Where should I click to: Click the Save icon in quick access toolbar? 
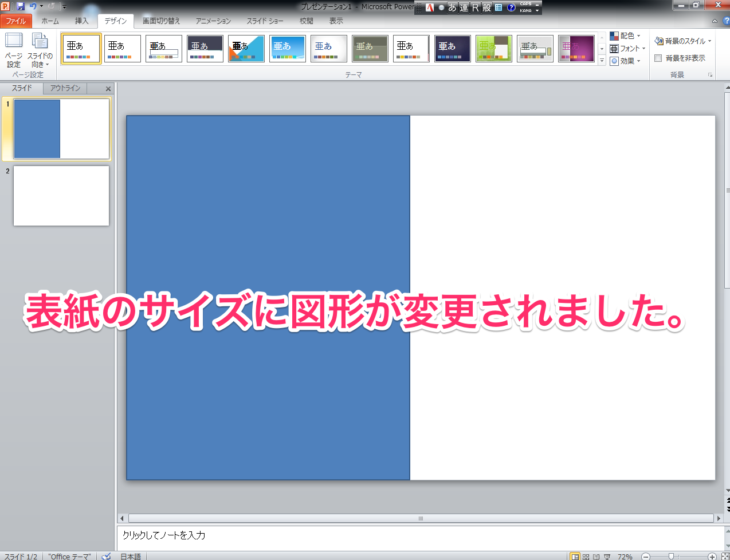point(21,6)
